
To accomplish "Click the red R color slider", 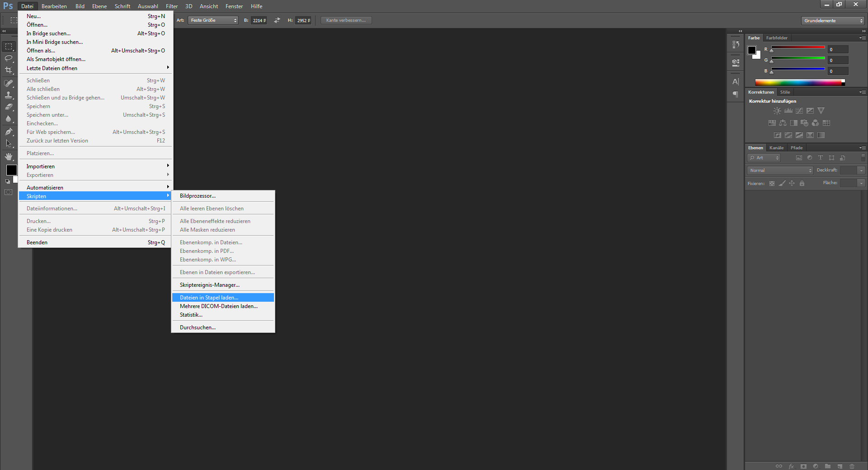I will click(798, 48).
